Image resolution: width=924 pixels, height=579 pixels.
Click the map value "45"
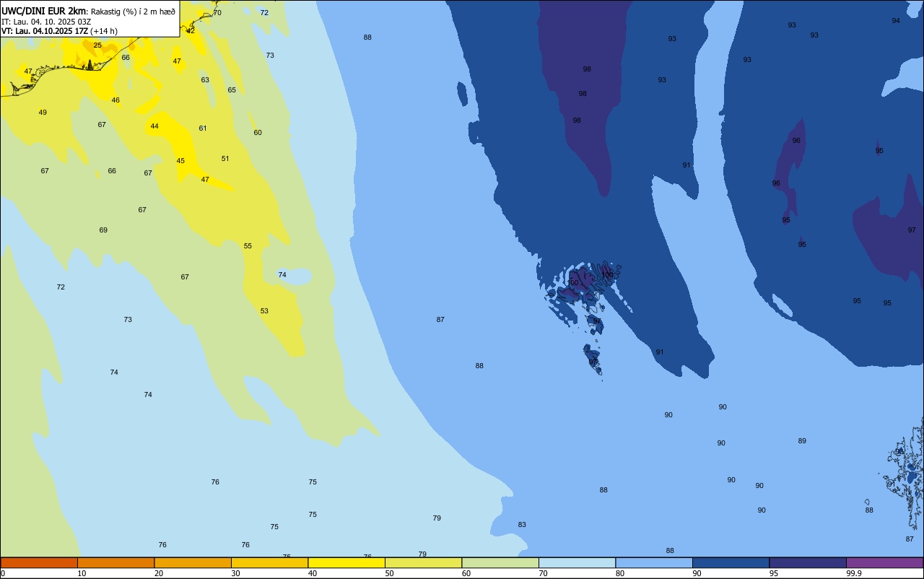(x=180, y=161)
